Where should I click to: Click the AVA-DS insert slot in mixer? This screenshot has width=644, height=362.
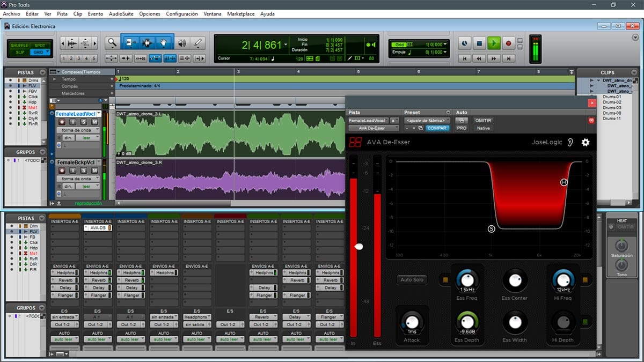[98, 228]
